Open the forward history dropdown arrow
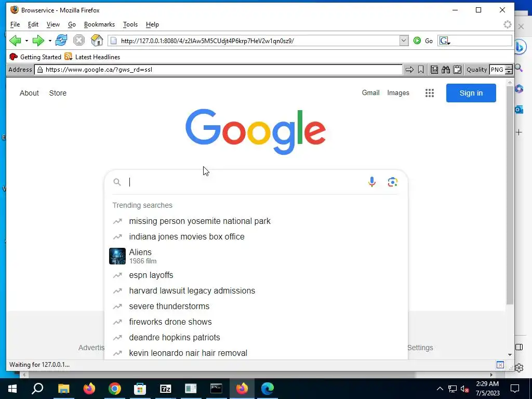Image resolution: width=532 pixels, height=399 pixels. point(50,41)
